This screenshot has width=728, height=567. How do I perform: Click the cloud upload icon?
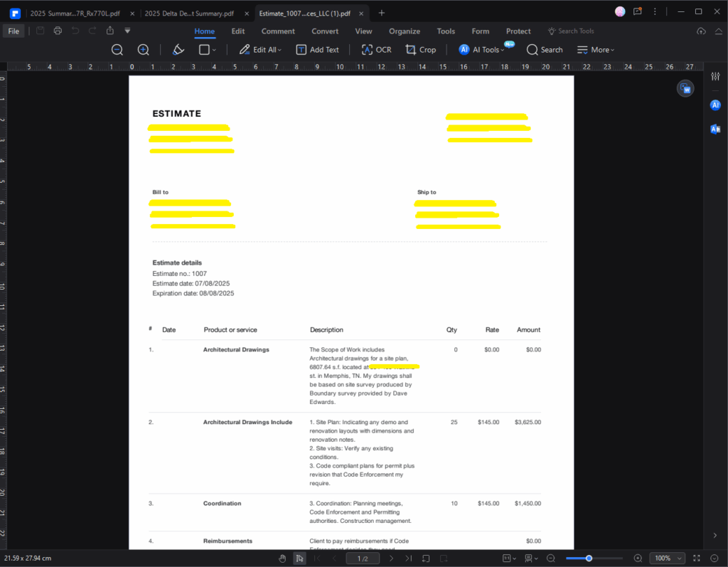click(x=701, y=31)
